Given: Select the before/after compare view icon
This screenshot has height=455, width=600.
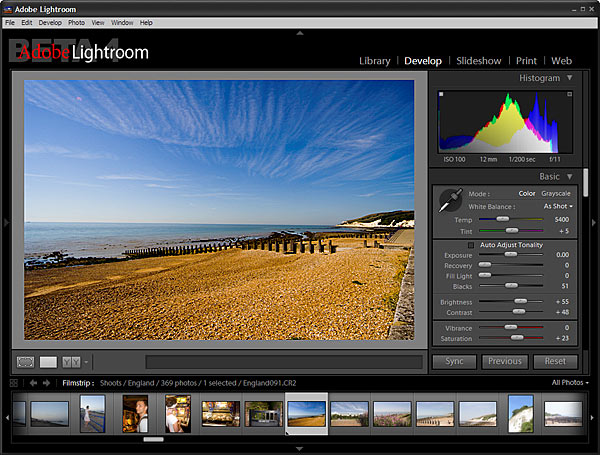Looking at the screenshot, I should [71, 362].
